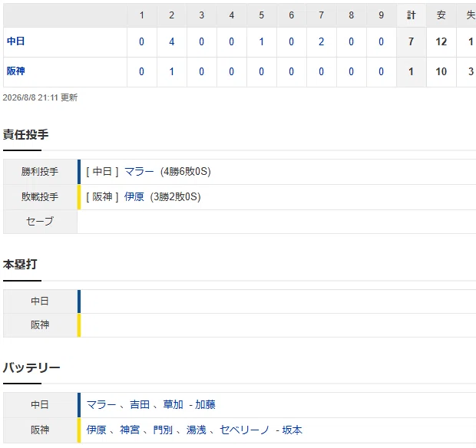This screenshot has height=448, width=476.
Task: Select 神宮 in the 阪神 battery list
Action: point(130,430)
